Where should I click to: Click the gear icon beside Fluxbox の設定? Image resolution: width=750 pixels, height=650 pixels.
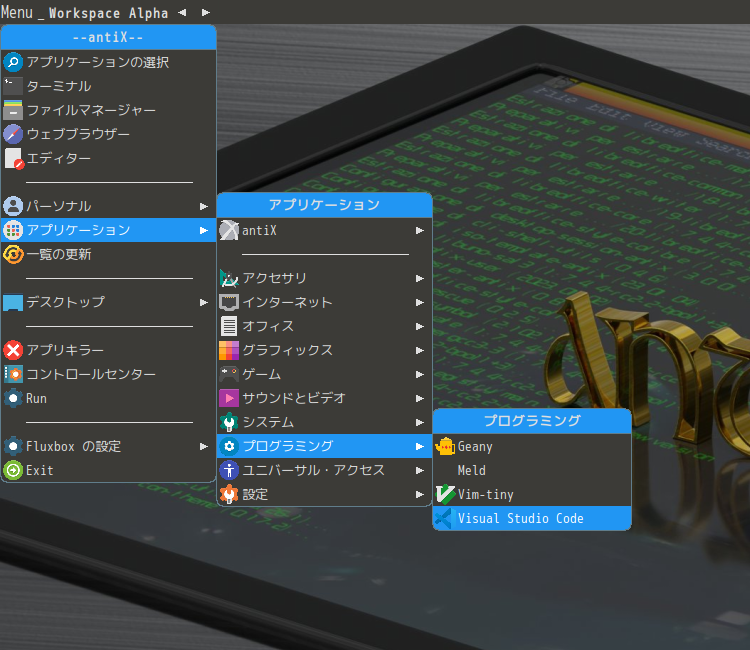(13, 446)
